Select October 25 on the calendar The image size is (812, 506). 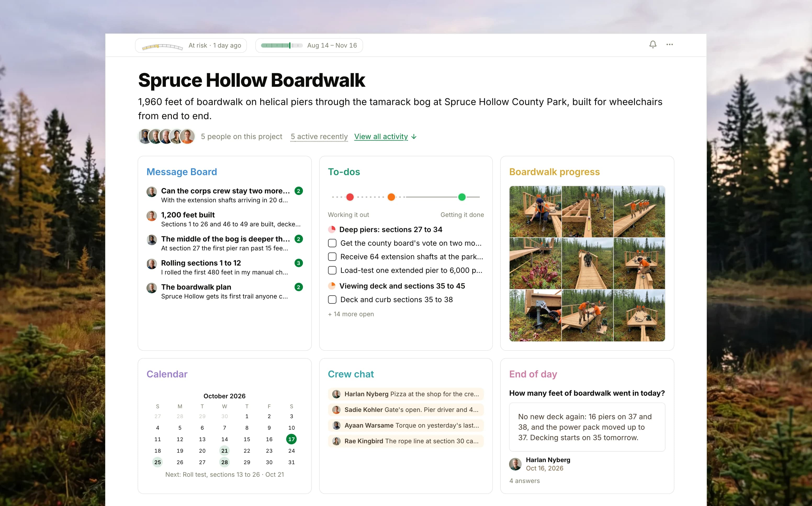click(x=157, y=462)
